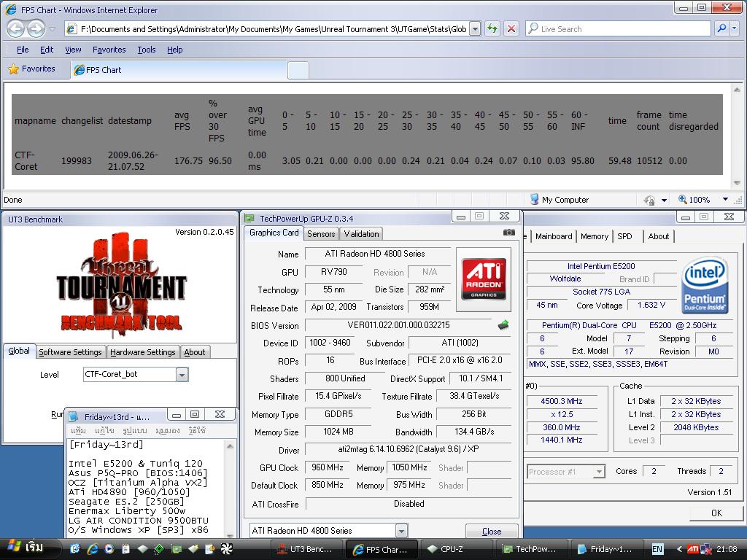Click the Intel Pentium logo in CPU-Z

point(705,285)
